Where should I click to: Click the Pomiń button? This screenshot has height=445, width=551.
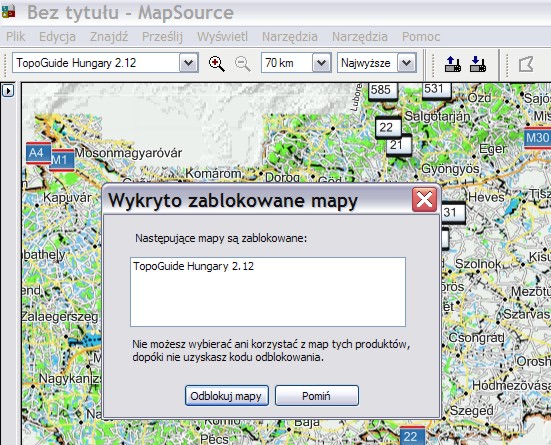(x=317, y=396)
